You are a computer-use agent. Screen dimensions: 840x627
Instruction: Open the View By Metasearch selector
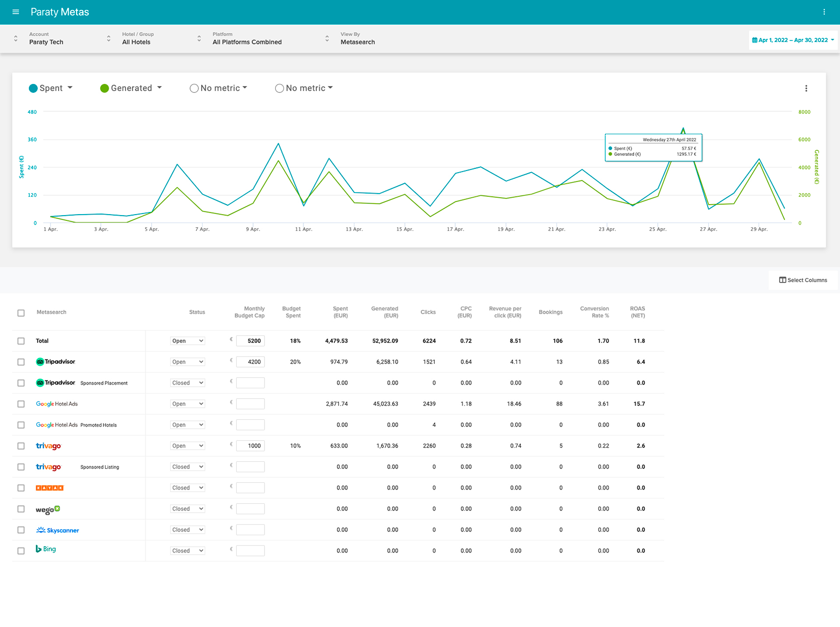pos(358,38)
